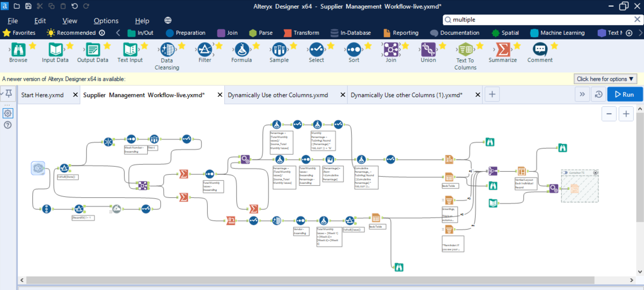Expand the workflow tab overflow chevrons

[582, 94]
